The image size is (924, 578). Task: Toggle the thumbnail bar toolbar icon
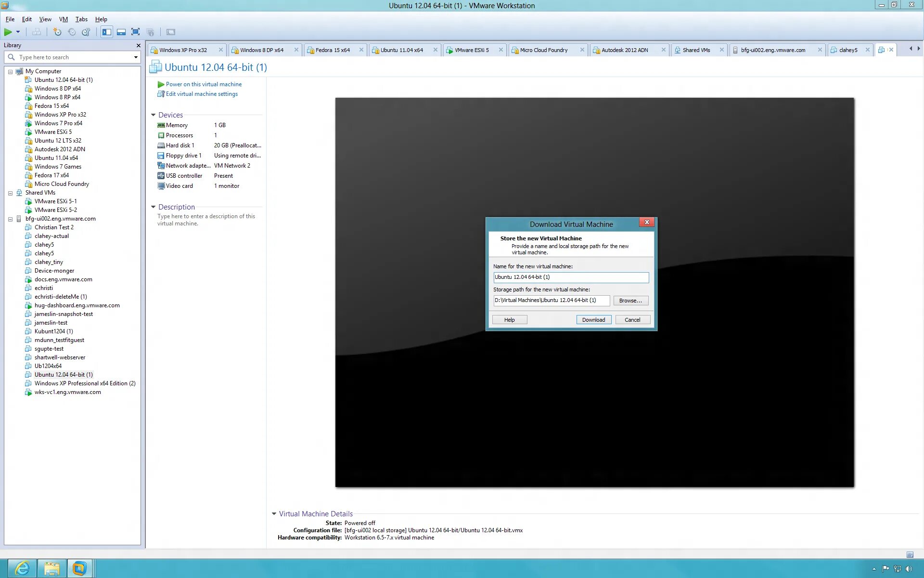pos(121,32)
